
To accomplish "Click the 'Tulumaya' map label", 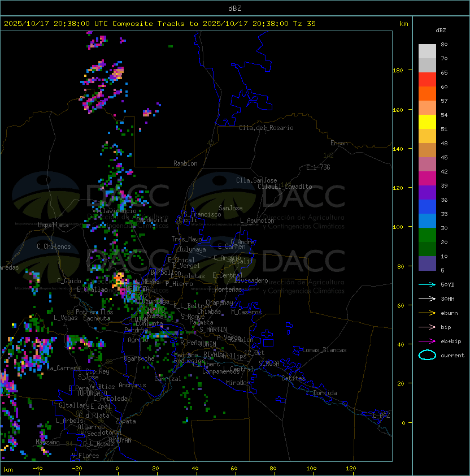I will click(x=193, y=249).
